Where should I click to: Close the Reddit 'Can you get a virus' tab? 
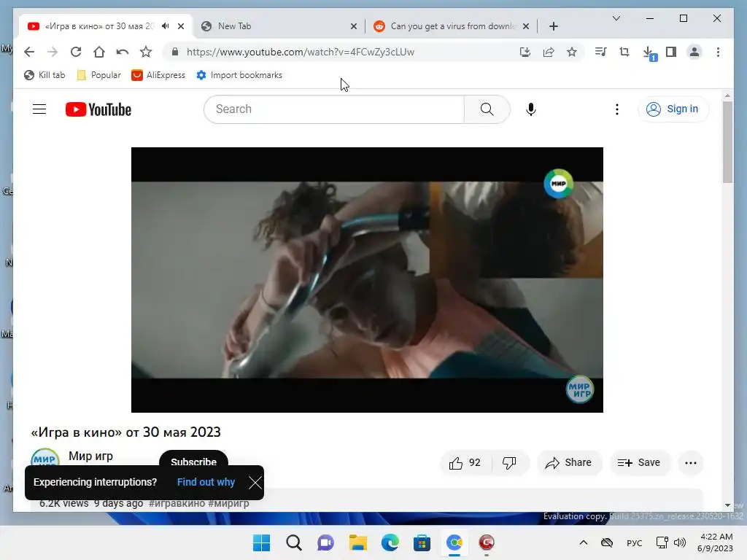click(525, 26)
